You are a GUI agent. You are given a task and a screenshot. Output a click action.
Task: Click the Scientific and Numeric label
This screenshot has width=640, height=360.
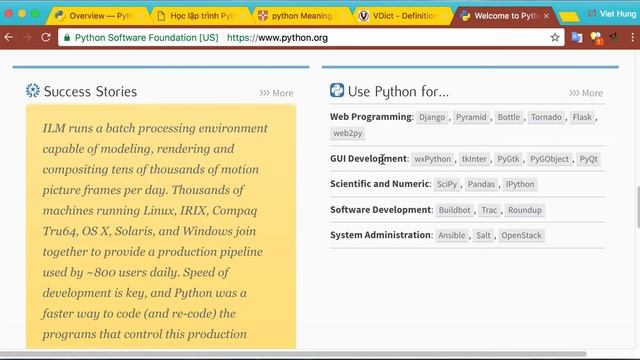[380, 184]
